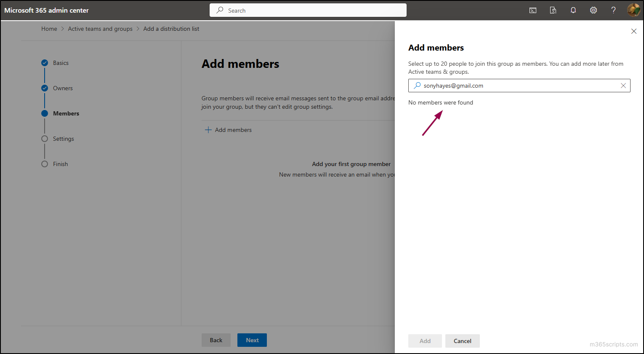644x354 pixels.
Task: Open the Active teams and groups breadcrumb
Action: (x=100, y=29)
